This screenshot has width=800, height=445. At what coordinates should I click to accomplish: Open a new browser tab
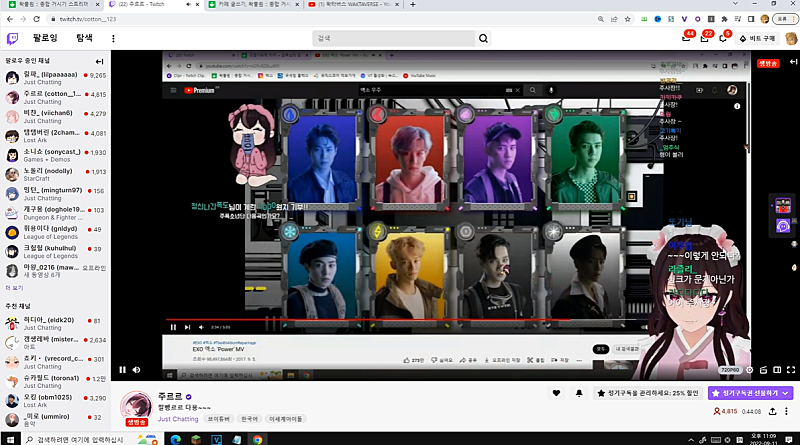coord(413,4)
